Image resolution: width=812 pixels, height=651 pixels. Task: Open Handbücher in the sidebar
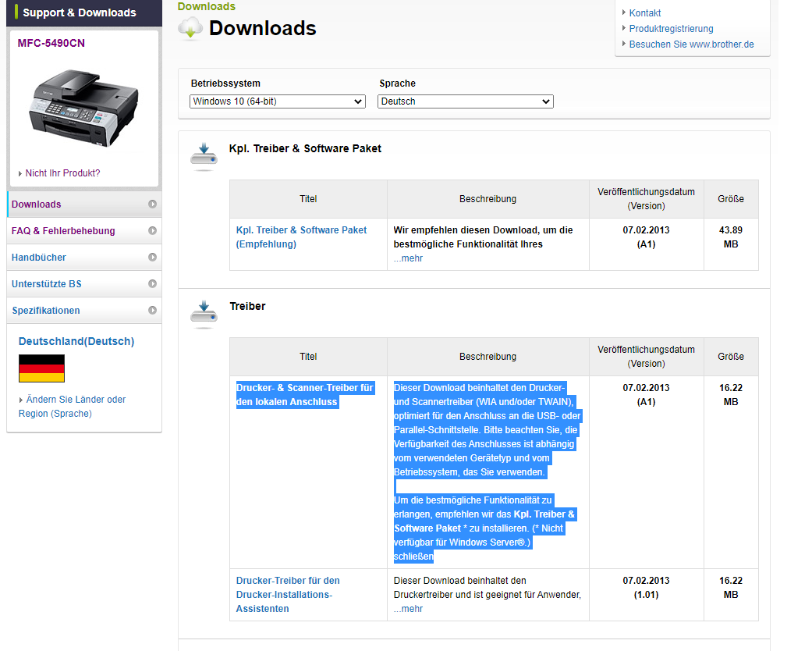(x=84, y=257)
